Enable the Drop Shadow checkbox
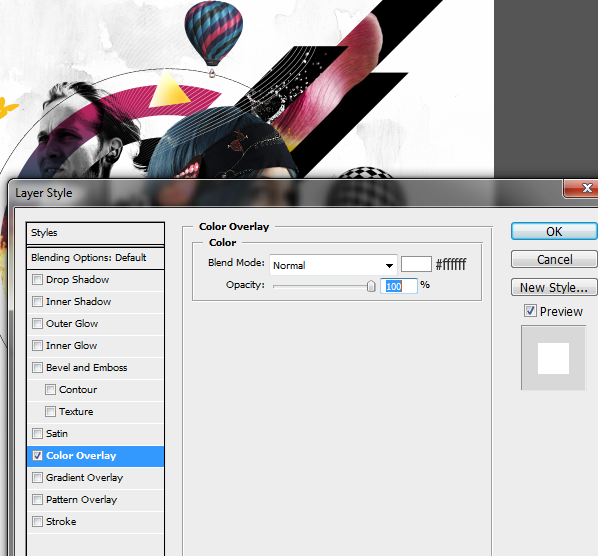The height and width of the screenshot is (556, 598). (37, 280)
